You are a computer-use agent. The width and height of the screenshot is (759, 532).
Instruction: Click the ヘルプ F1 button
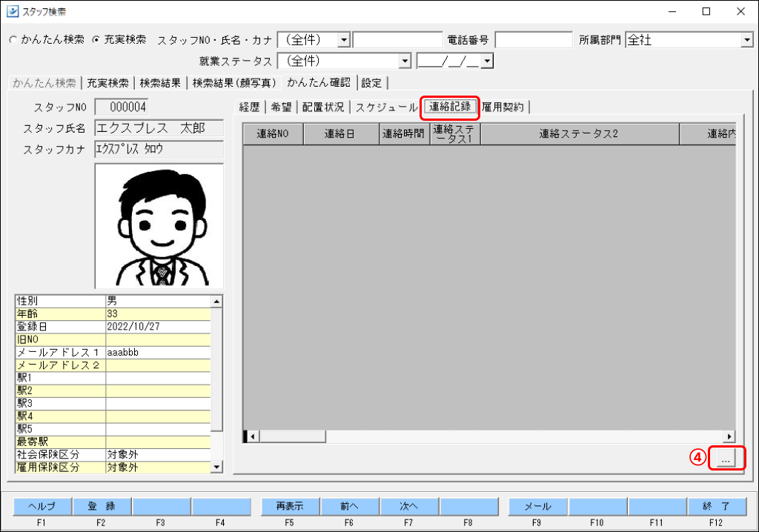pos(42,506)
